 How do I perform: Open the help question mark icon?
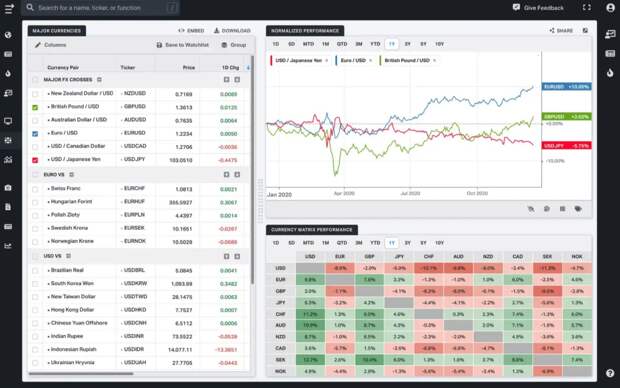point(610,373)
